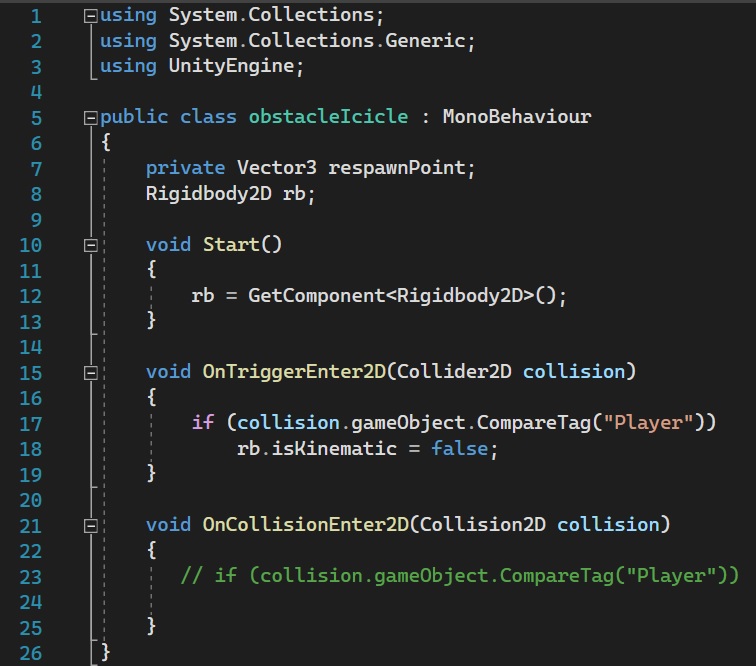Collapse the OnTriggerEnter2D method block
The width and height of the screenshot is (756, 666).
[x=92, y=372]
